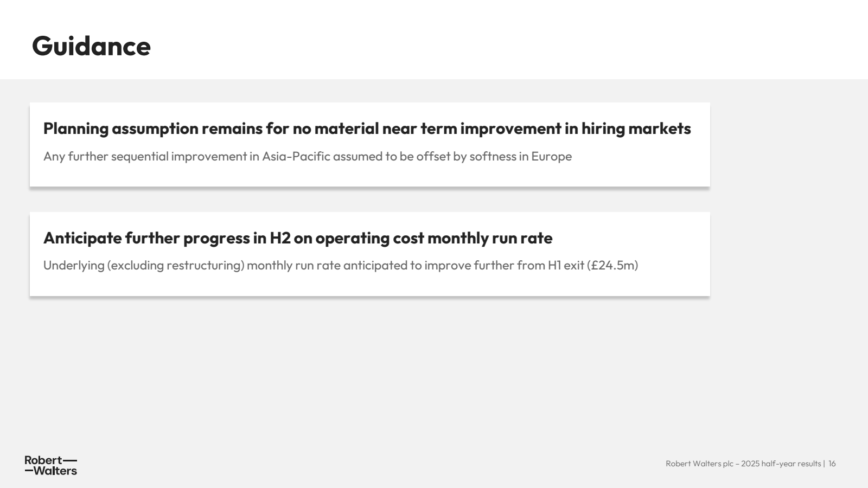Image resolution: width=868 pixels, height=488 pixels.
Task: Click the word 'softness' in first card
Action: (493, 156)
